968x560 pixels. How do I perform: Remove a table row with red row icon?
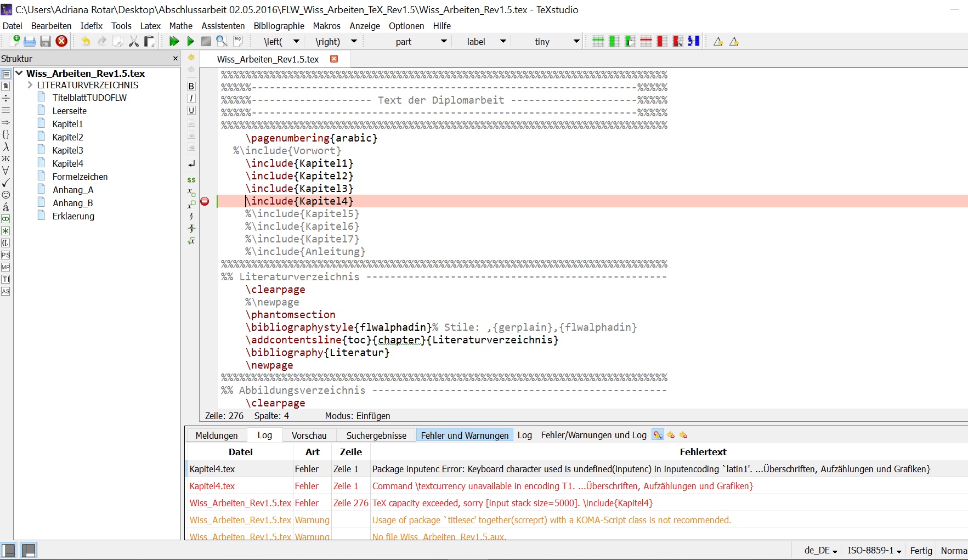(x=646, y=41)
